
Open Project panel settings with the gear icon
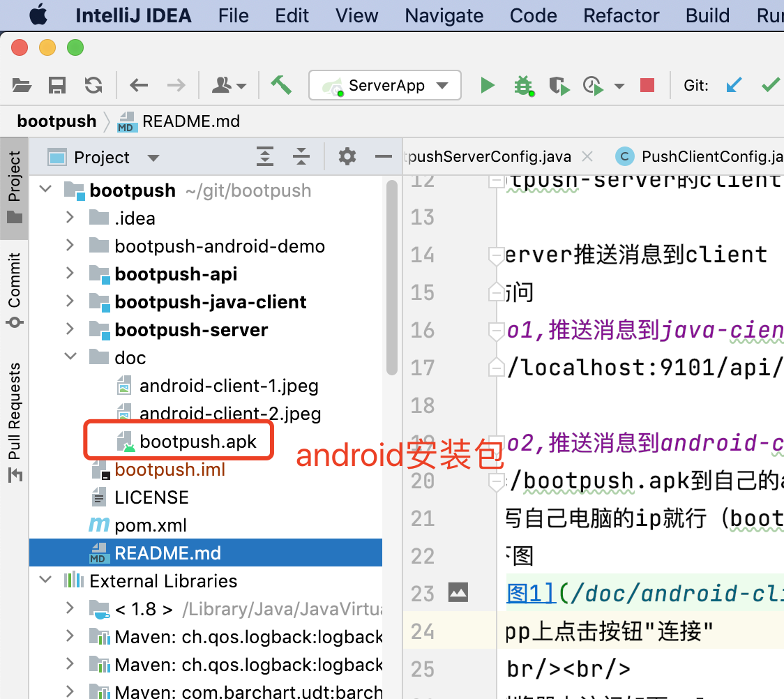click(347, 156)
